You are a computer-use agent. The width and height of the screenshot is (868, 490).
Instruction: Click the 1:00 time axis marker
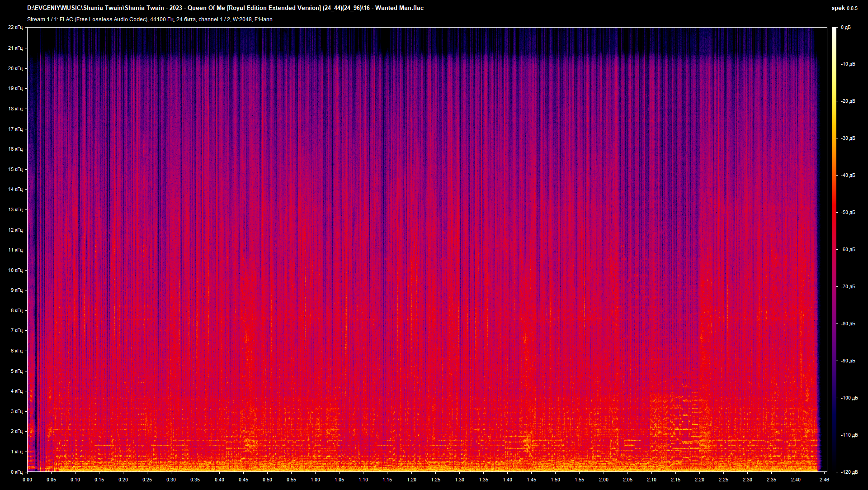315,480
